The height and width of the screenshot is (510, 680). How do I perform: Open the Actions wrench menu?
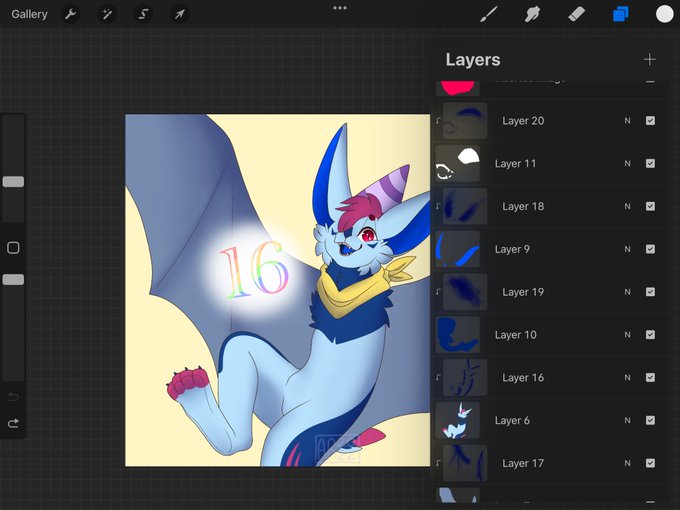pos(70,14)
